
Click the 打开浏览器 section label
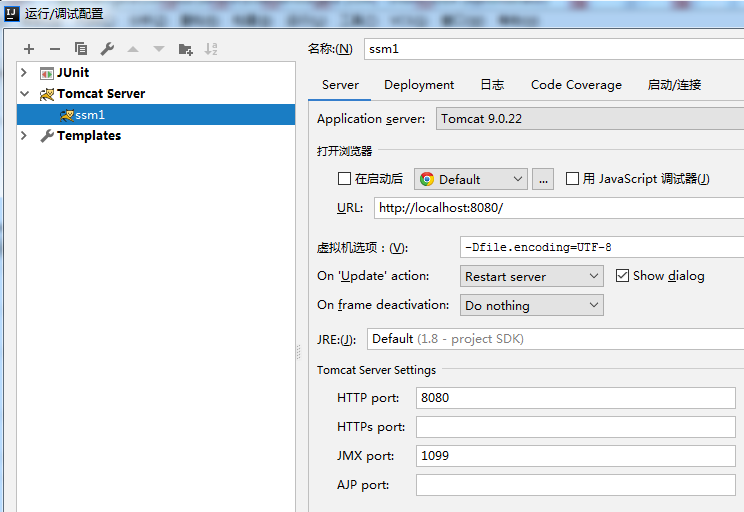tap(344, 151)
